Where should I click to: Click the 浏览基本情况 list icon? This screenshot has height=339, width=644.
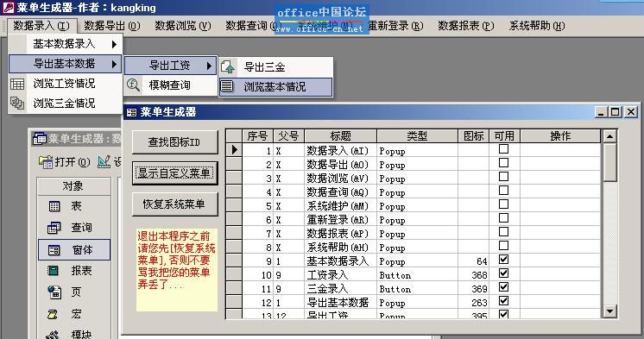click(x=227, y=86)
